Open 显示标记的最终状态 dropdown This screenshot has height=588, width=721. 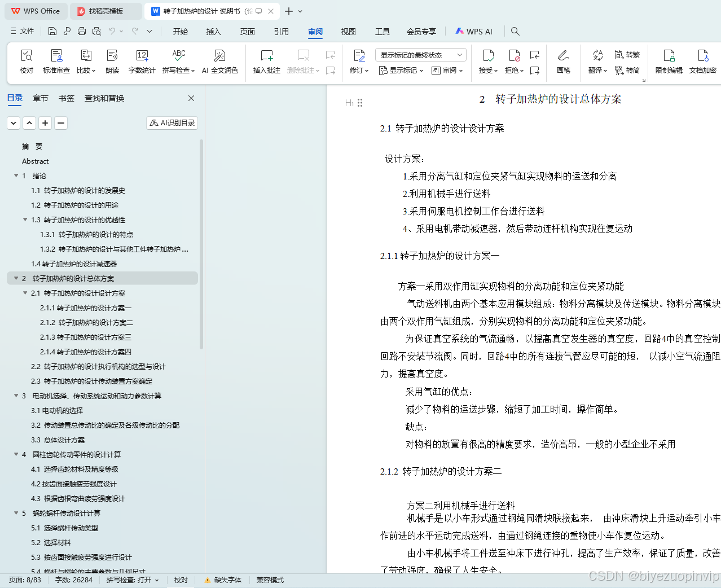tap(420, 55)
